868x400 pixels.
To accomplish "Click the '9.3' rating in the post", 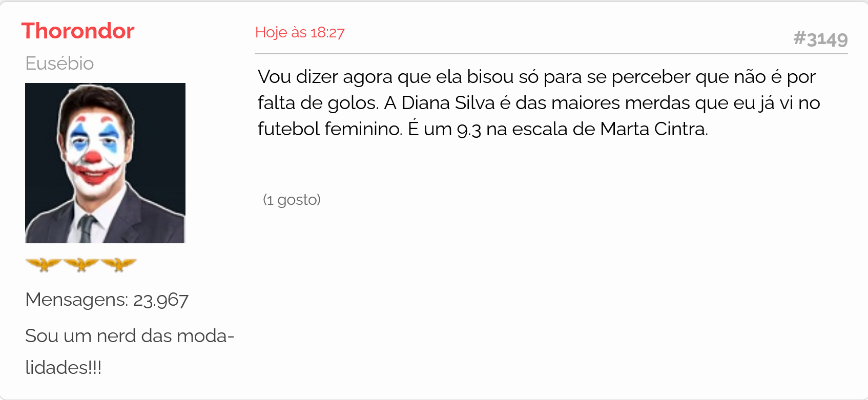I will pyautogui.click(x=469, y=130).
